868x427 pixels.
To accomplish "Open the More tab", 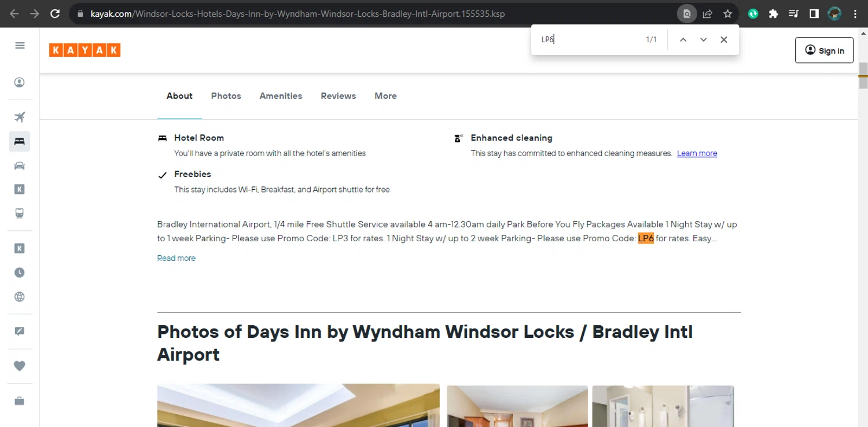I will pyautogui.click(x=385, y=96).
